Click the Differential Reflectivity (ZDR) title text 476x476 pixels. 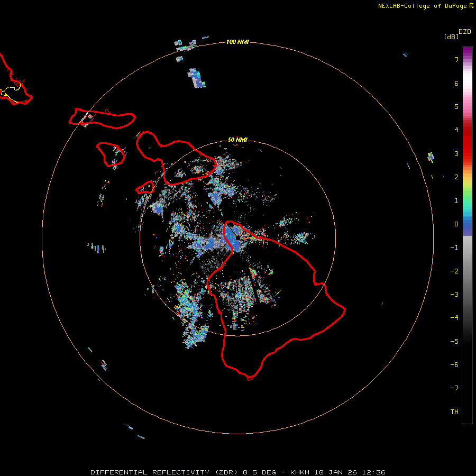coord(164,472)
